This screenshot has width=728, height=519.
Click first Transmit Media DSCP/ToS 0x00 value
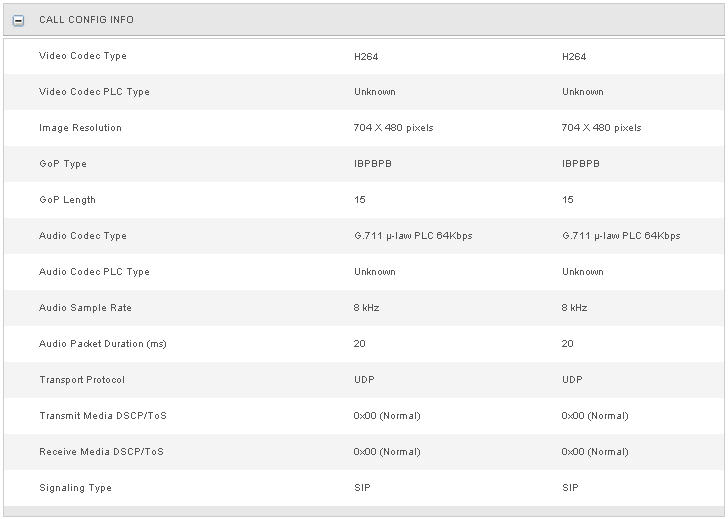(x=387, y=415)
